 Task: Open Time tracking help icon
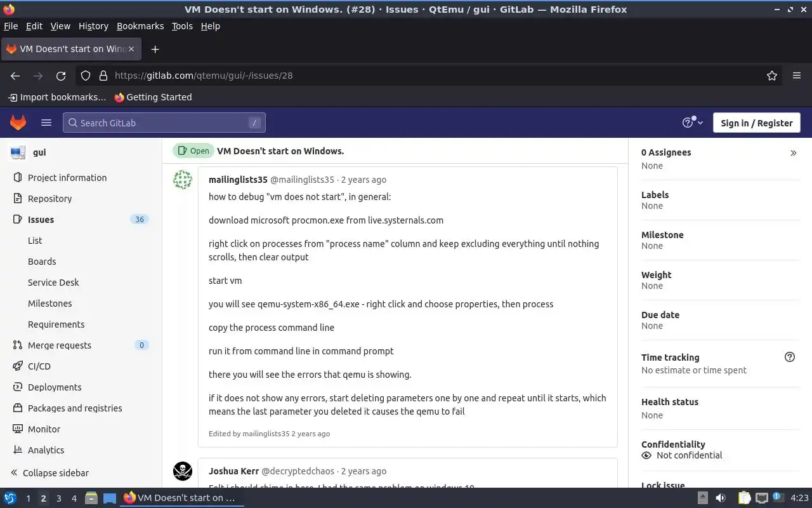pyautogui.click(x=789, y=357)
